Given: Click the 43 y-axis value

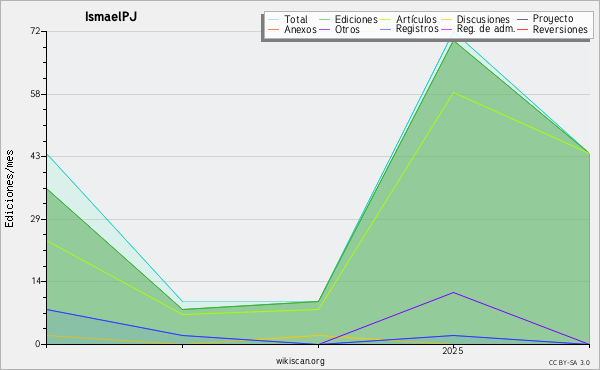Looking at the screenshot, I should (x=36, y=156).
